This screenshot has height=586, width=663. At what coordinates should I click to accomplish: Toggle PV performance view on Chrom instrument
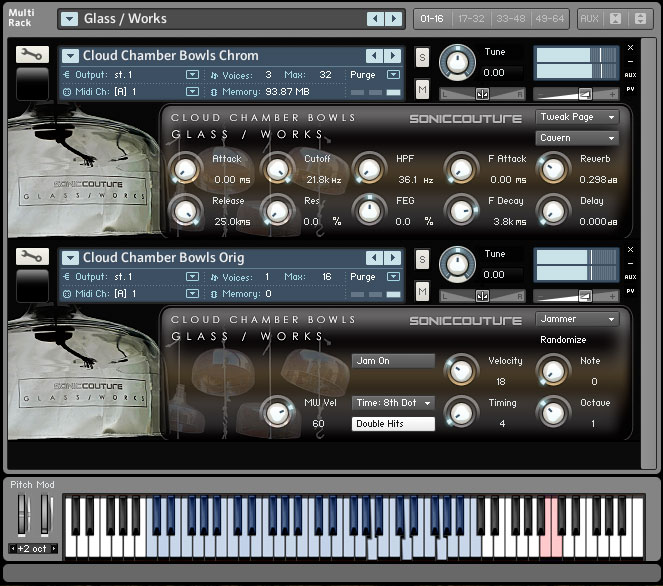pyautogui.click(x=630, y=89)
